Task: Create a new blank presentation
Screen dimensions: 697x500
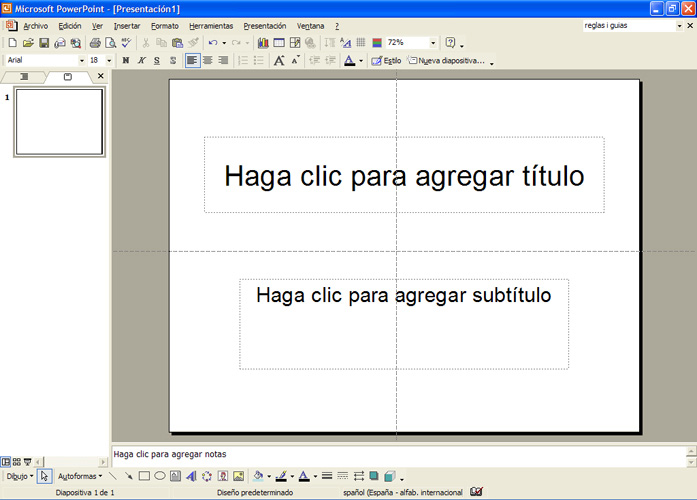Action: 12,43
